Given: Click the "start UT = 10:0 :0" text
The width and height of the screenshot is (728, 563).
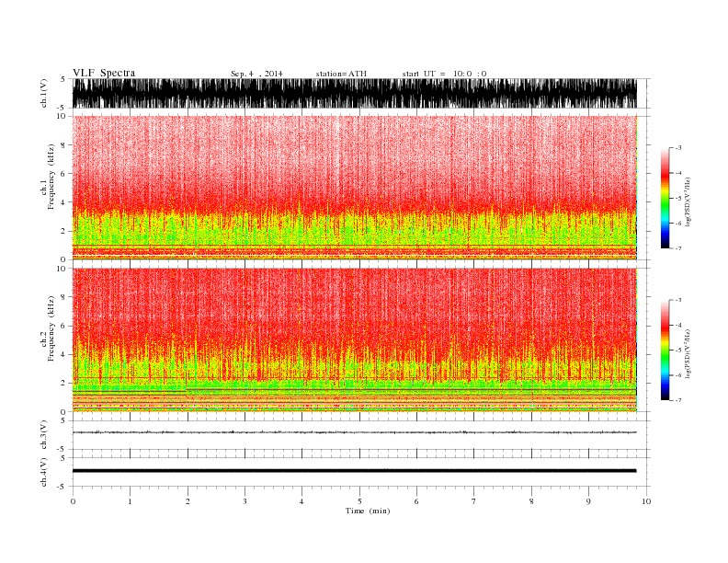Looking at the screenshot, I should point(444,74).
